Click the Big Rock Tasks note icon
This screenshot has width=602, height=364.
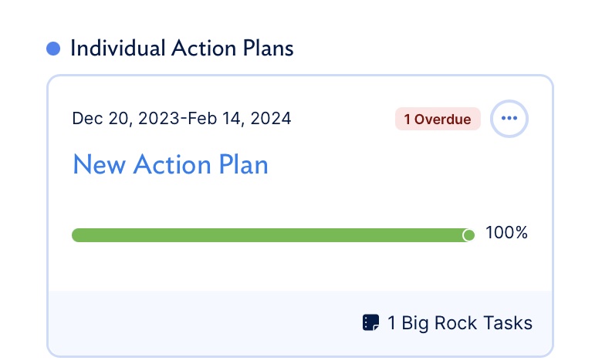pos(371,322)
